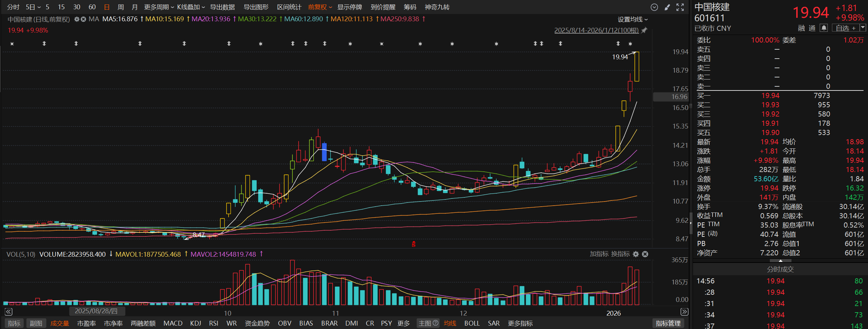Image resolution: width=868 pixels, height=329 pixels.
Task: Toggle 显示停牌 suspension display
Action: (349, 7)
